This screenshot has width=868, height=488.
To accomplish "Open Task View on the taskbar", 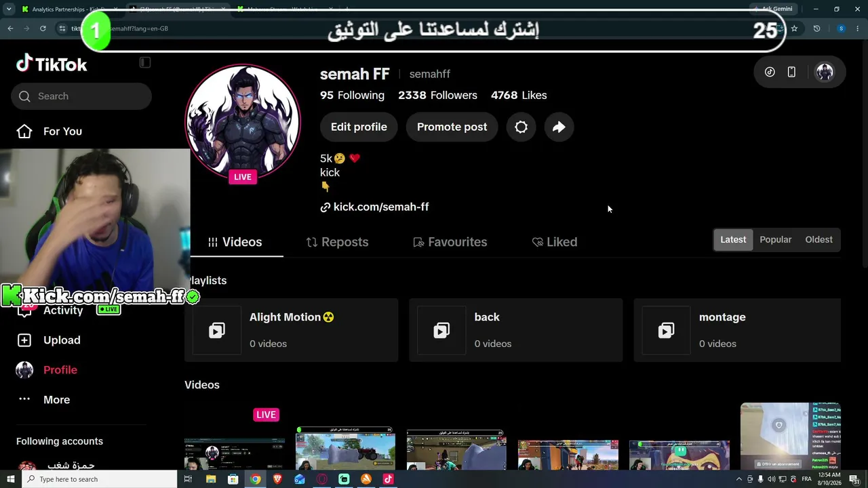I will pos(188,479).
